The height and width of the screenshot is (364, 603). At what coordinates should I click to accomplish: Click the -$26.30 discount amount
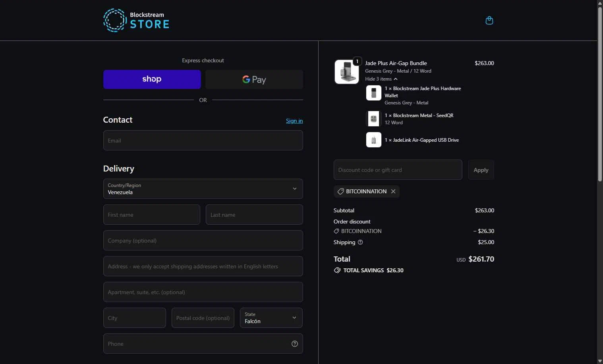coord(484,231)
